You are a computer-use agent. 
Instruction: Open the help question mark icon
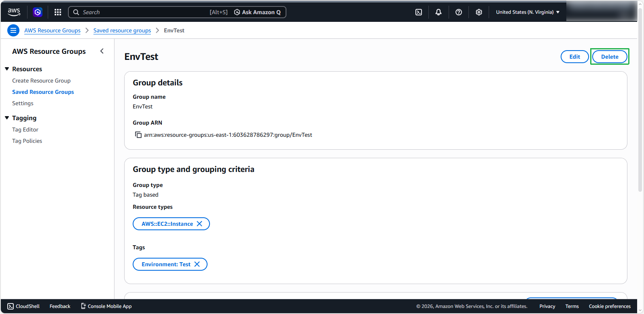point(459,12)
